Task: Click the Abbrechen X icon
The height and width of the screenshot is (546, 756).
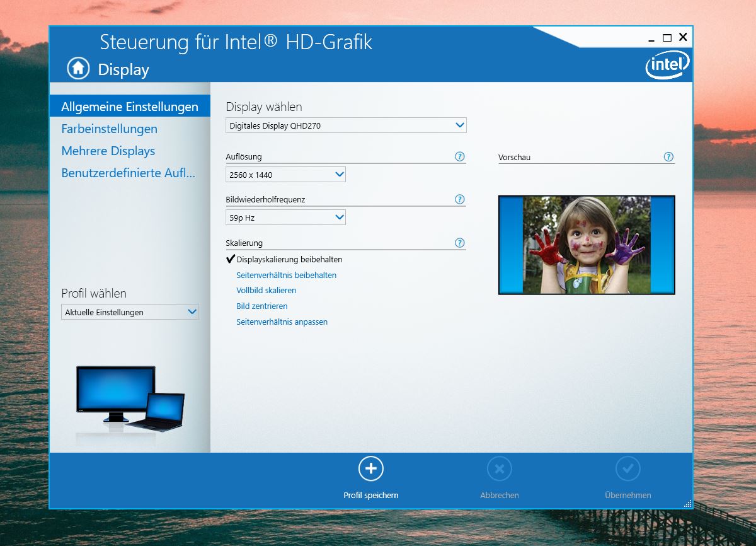Action: (500, 468)
